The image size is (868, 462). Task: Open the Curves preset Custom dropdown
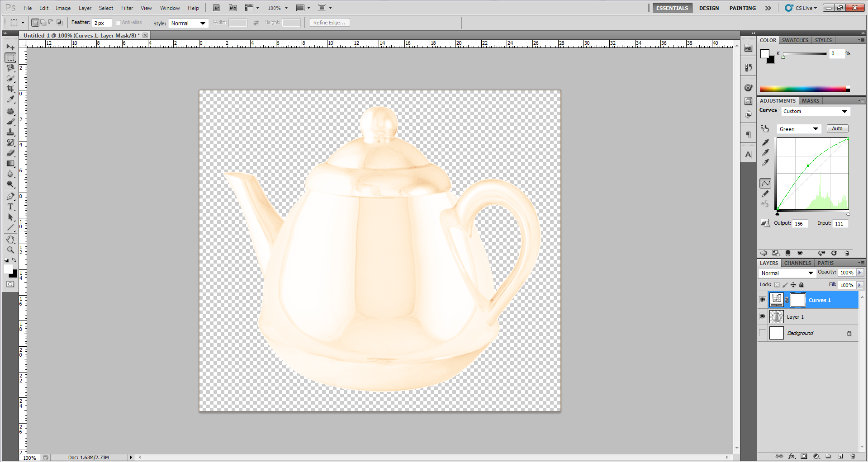tap(816, 111)
